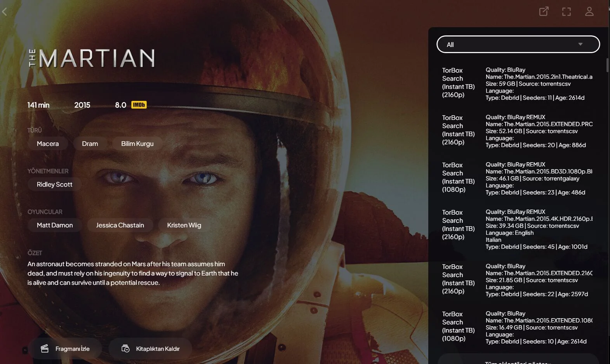Open actor Jessica Chastain
The image size is (610, 364).
pos(120,225)
